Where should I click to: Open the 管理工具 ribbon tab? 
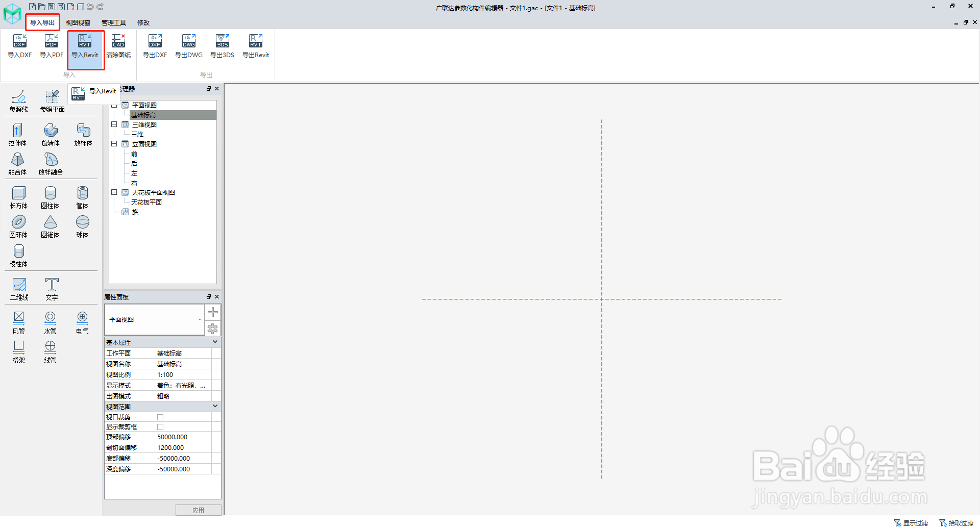pos(113,22)
